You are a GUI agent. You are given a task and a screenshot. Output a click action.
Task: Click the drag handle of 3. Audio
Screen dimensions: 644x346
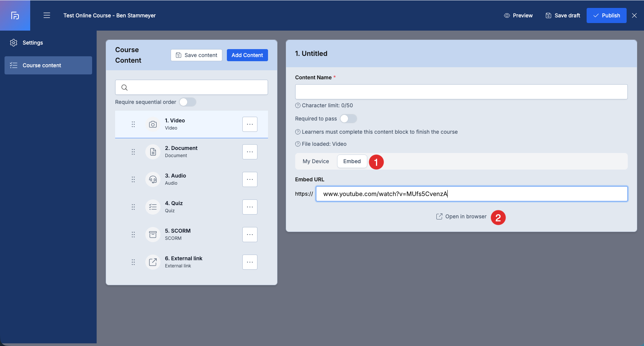click(133, 179)
